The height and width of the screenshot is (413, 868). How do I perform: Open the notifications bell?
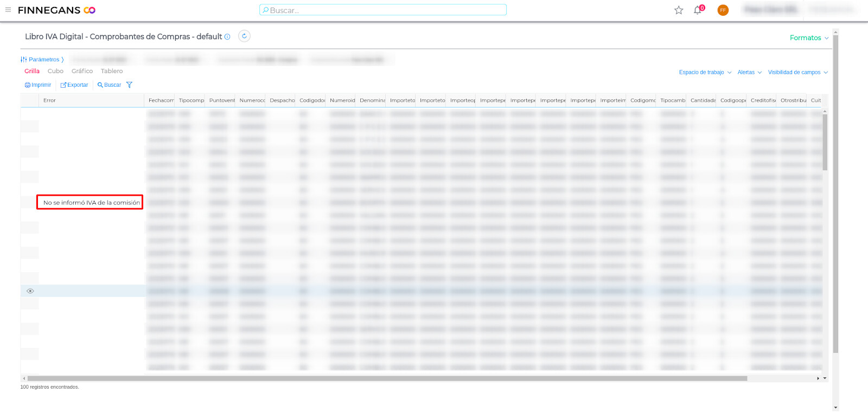pos(698,10)
